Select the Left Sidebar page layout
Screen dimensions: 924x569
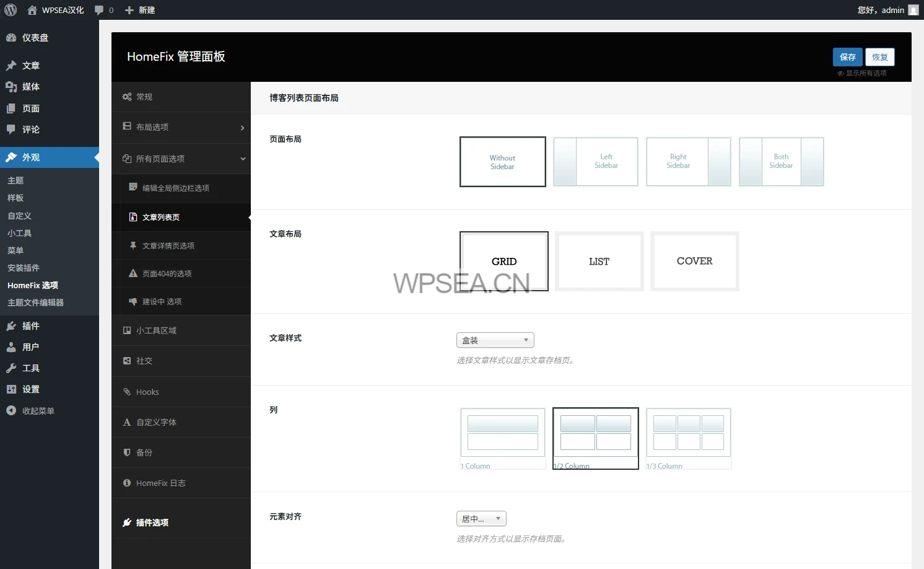(595, 162)
